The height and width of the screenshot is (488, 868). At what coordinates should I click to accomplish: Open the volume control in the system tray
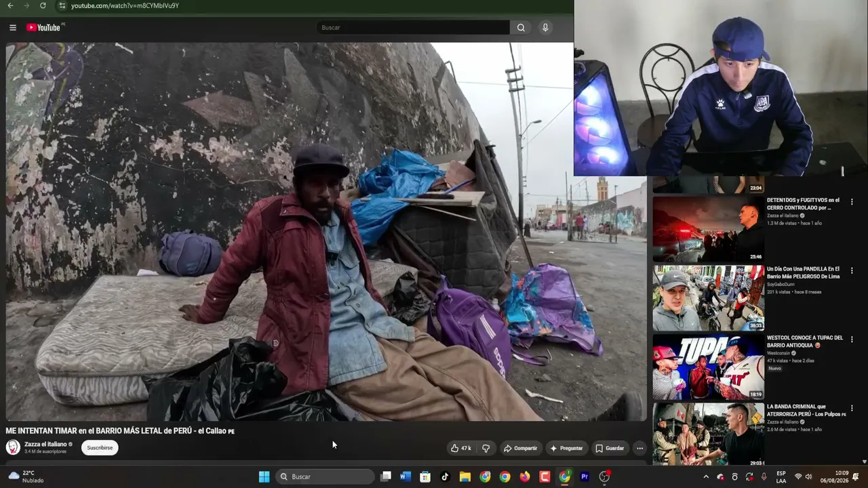coord(808,476)
